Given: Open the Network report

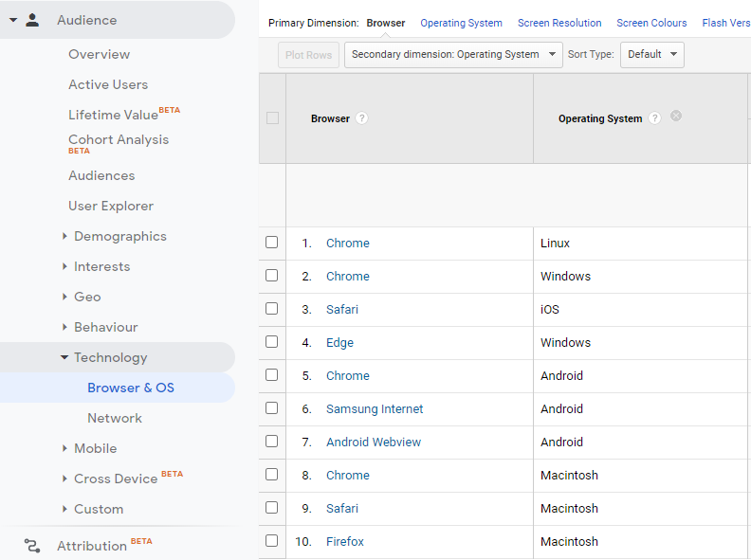Looking at the screenshot, I should pyautogui.click(x=115, y=418).
